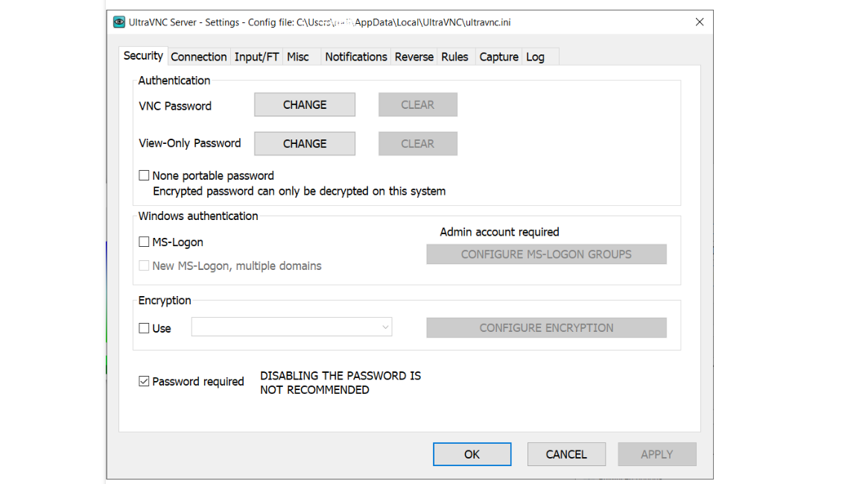Image resolution: width=868 pixels, height=484 pixels.
Task: Close the UltraVNC Server Settings window
Action: pos(700,22)
